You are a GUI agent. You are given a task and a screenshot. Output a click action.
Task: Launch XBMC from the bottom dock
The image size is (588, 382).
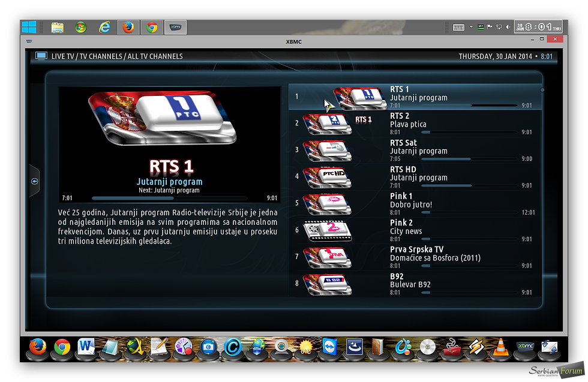click(525, 347)
